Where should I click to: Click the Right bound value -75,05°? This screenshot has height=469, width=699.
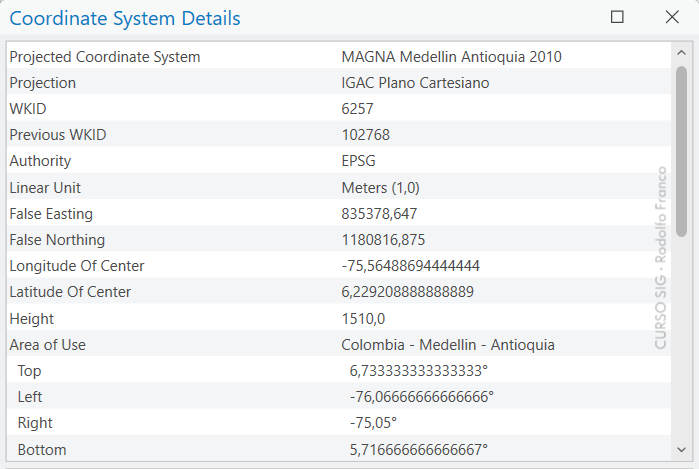pyautogui.click(x=373, y=423)
